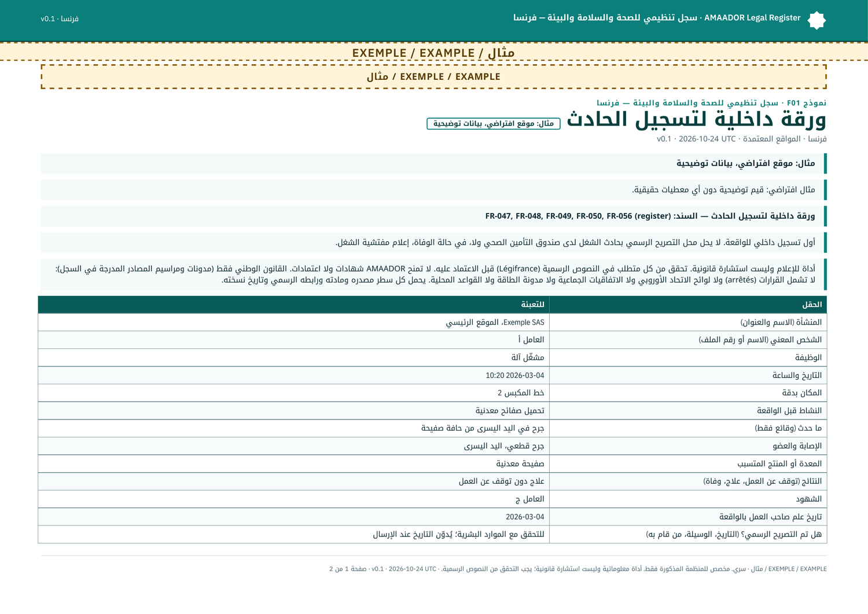Image resolution: width=868 pixels, height=614 pixels.
Task: Click the witness value "العامل ج"
Action: (x=530, y=499)
